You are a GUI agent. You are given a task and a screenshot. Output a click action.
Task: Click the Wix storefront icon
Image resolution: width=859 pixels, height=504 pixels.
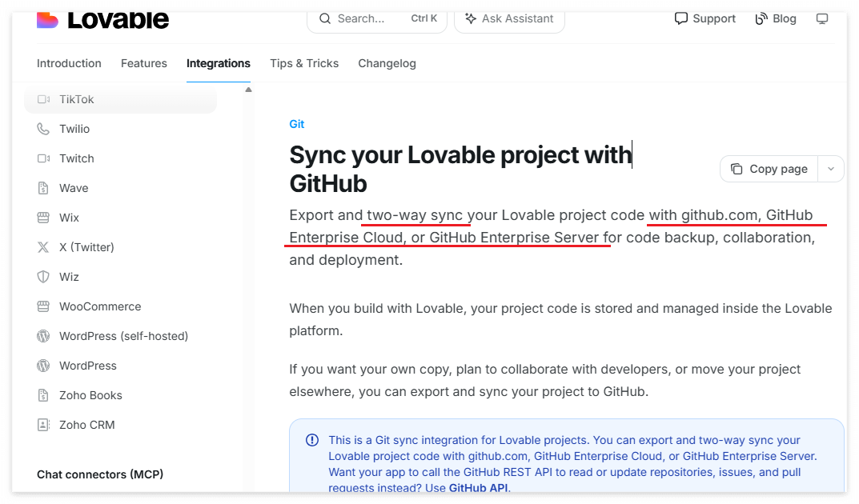[43, 218]
